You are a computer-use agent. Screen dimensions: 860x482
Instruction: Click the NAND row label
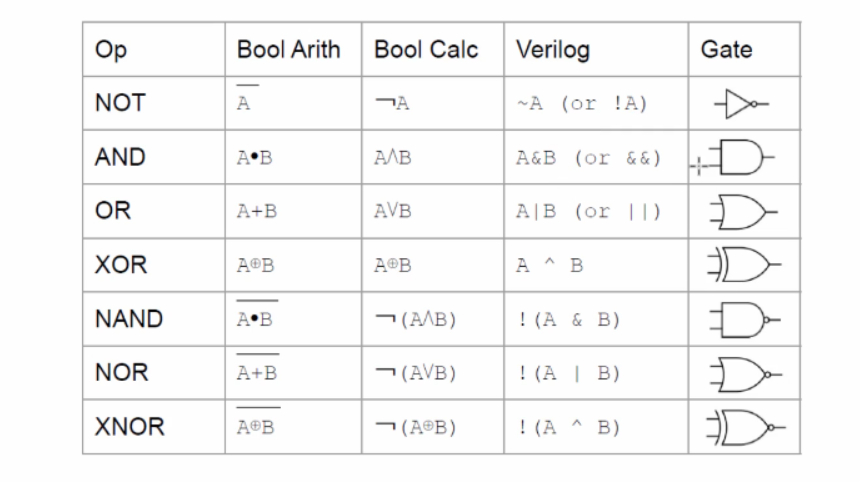129,319
